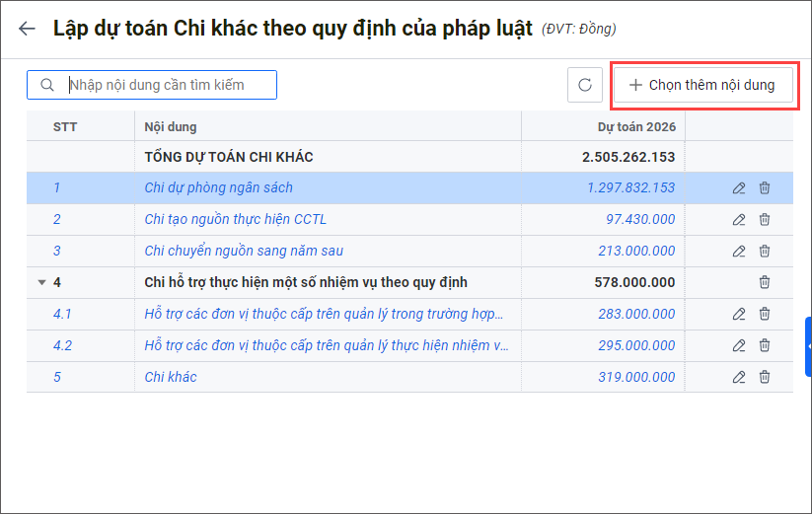Click the 'Nội dung' column header
This screenshot has width=812, height=514.
coord(171,126)
